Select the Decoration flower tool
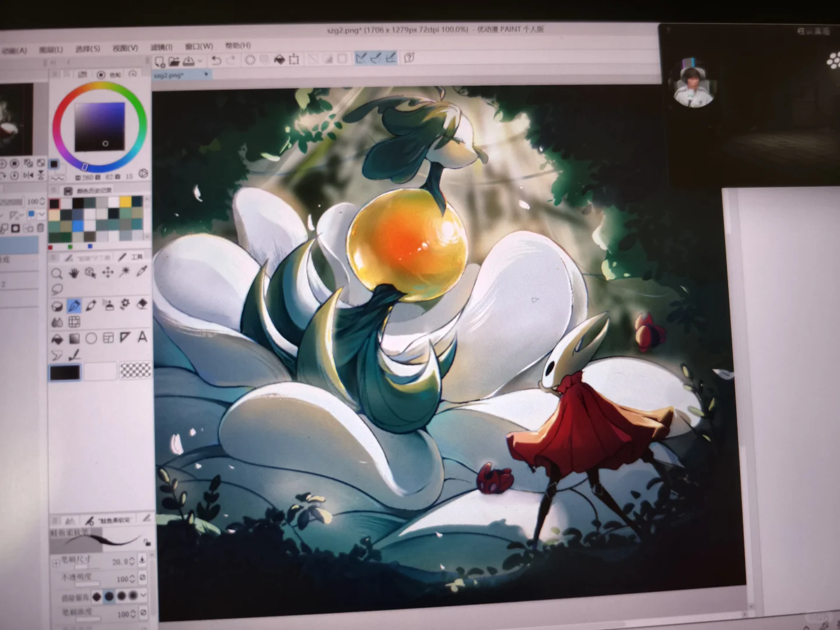The height and width of the screenshot is (630, 840). 125,304
